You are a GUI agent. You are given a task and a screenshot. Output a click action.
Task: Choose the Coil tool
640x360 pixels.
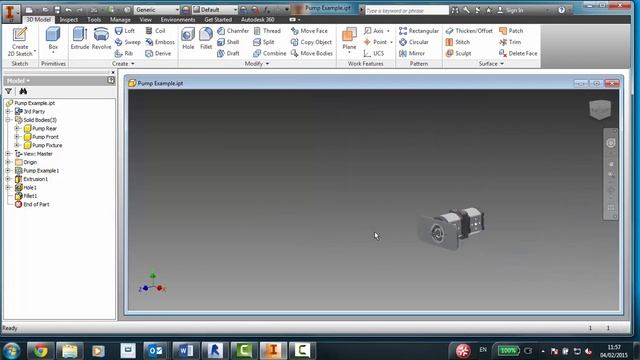click(x=155, y=31)
